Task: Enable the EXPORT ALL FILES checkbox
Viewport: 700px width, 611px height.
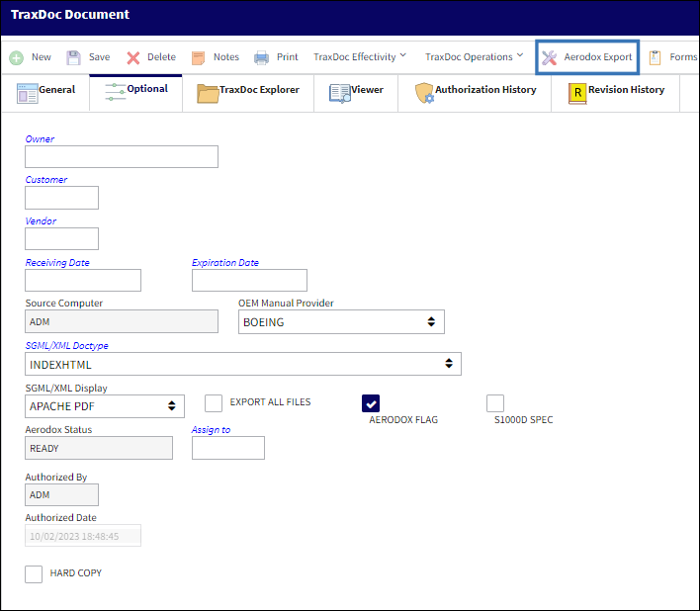Action: tap(214, 403)
